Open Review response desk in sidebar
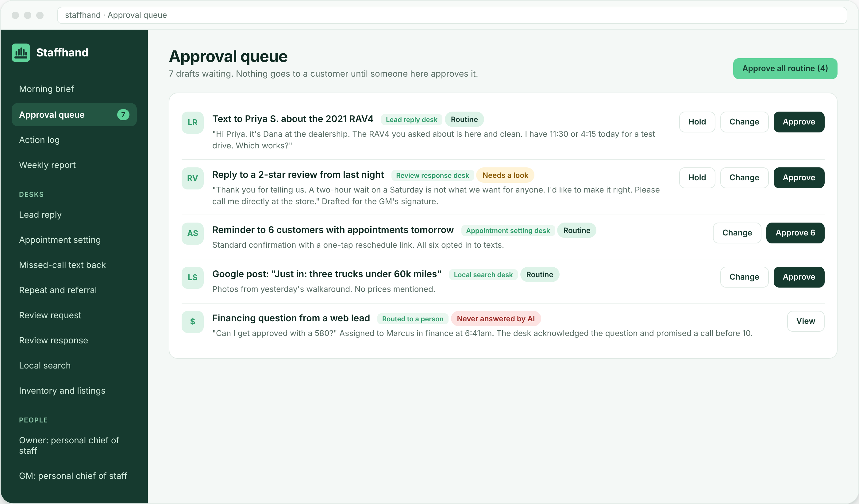This screenshot has width=859, height=504. pos(74,341)
